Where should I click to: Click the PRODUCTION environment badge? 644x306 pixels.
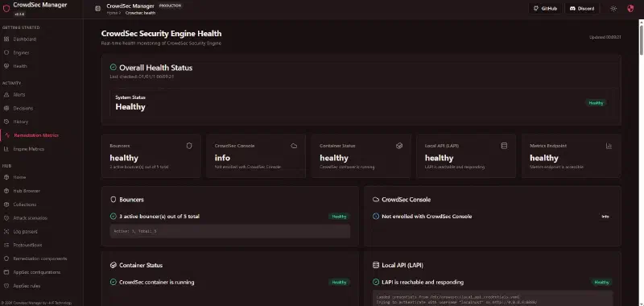point(171,6)
